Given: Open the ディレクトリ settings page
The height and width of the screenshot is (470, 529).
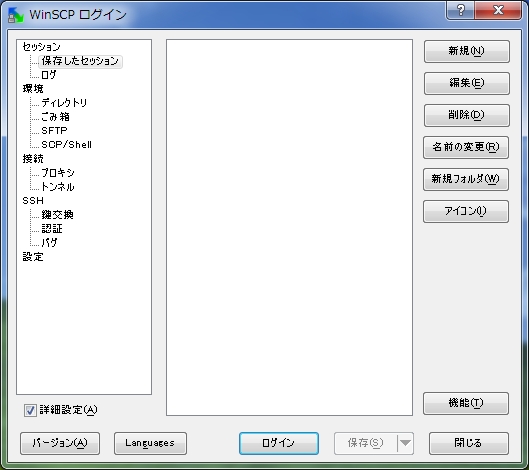Looking at the screenshot, I should (x=64, y=103).
